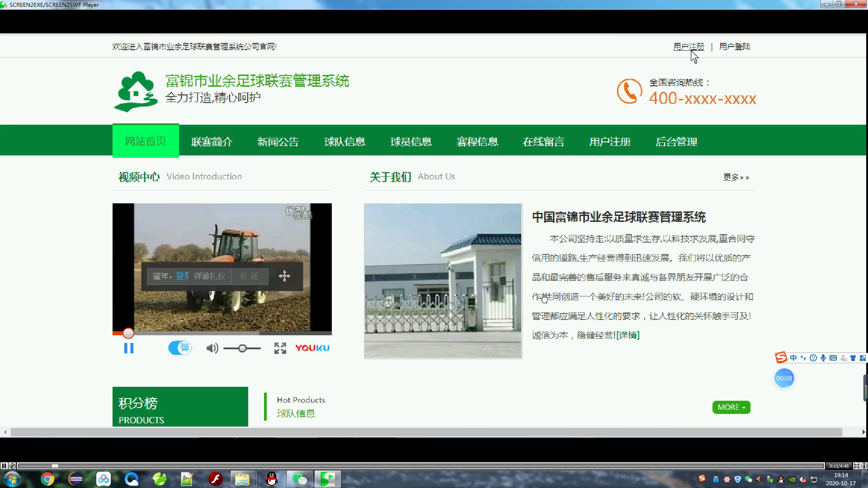868x488 pixels.
Task: Open QQ penguin in the taskbar
Action: (271, 479)
